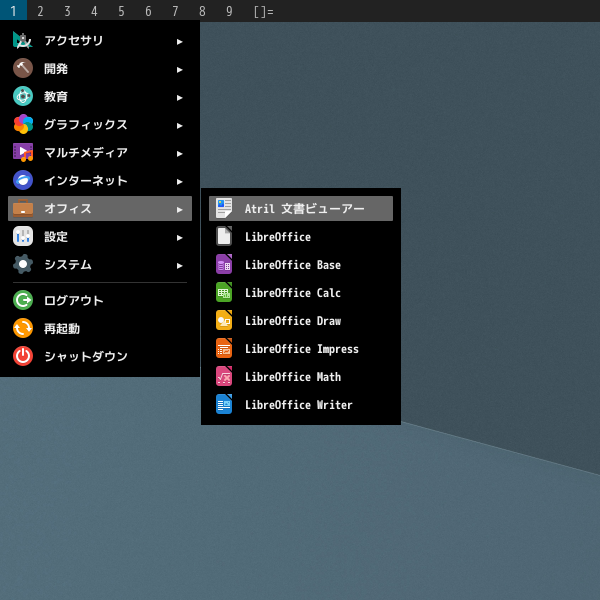Select LibreOffice Draw menu entry
Screen dimensions: 600x600
[x=301, y=320]
